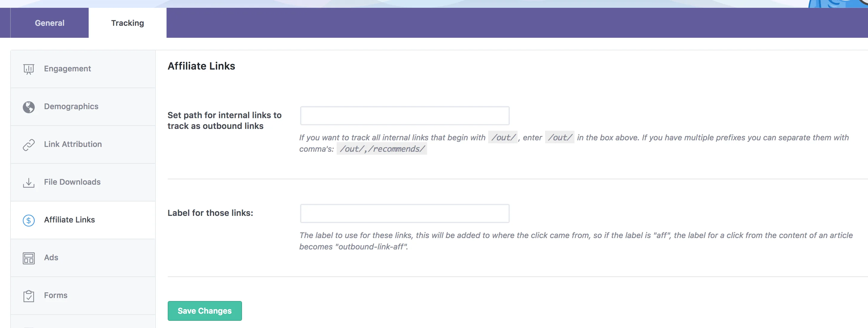Viewport: 868px width, 328px height.
Task: Click the Affiliate Links dollar icon
Action: 28,219
